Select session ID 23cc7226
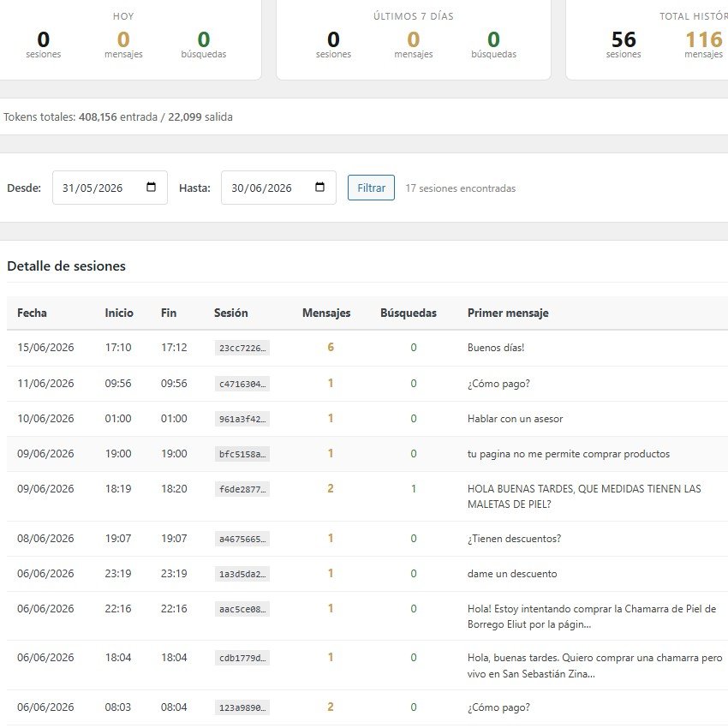The height and width of the screenshot is (728, 728). (242, 349)
